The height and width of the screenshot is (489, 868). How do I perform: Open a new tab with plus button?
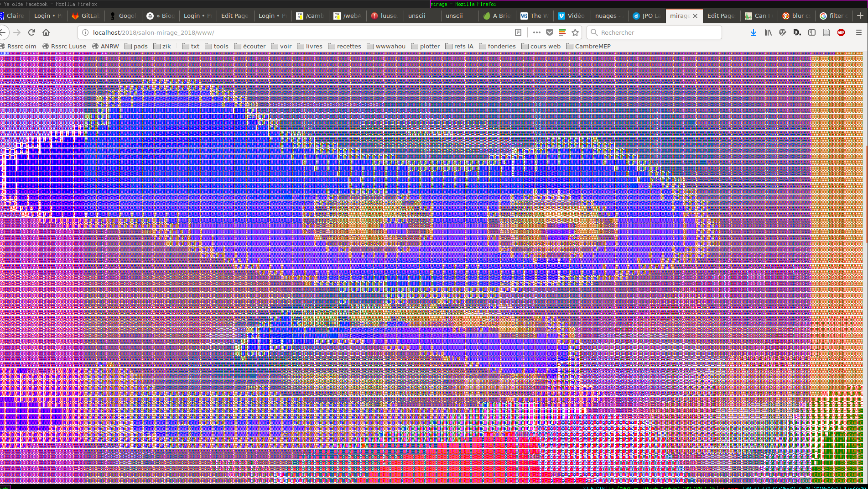coord(860,16)
